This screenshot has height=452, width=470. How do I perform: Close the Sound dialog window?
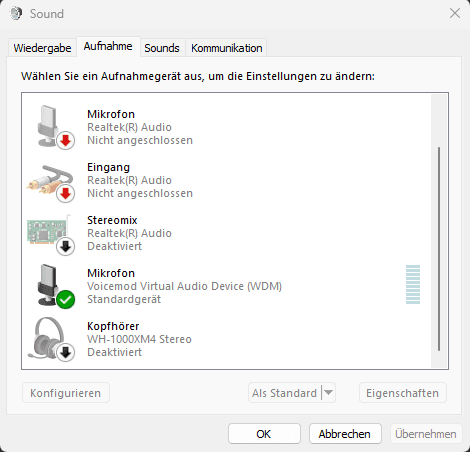point(455,13)
